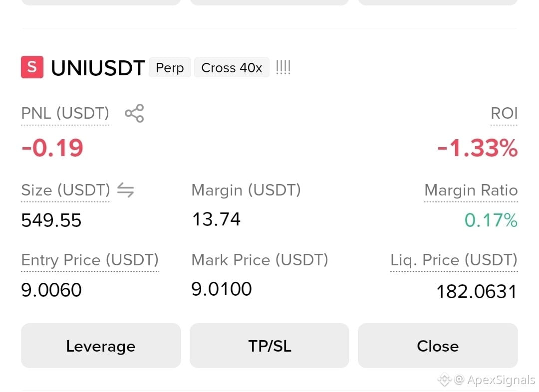Click the share PNL icon
Image resolution: width=539 pixels, height=392 pixels.
pyautogui.click(x=134, y=113)
